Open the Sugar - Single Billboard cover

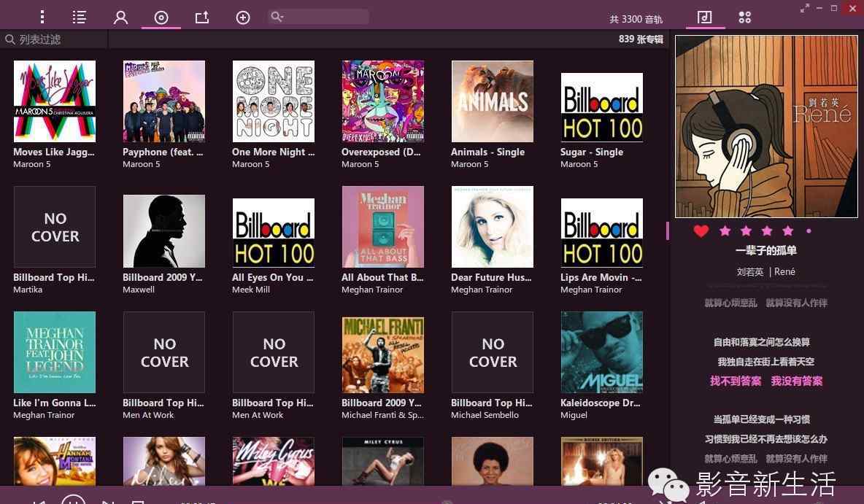click(x=602, y=107)
